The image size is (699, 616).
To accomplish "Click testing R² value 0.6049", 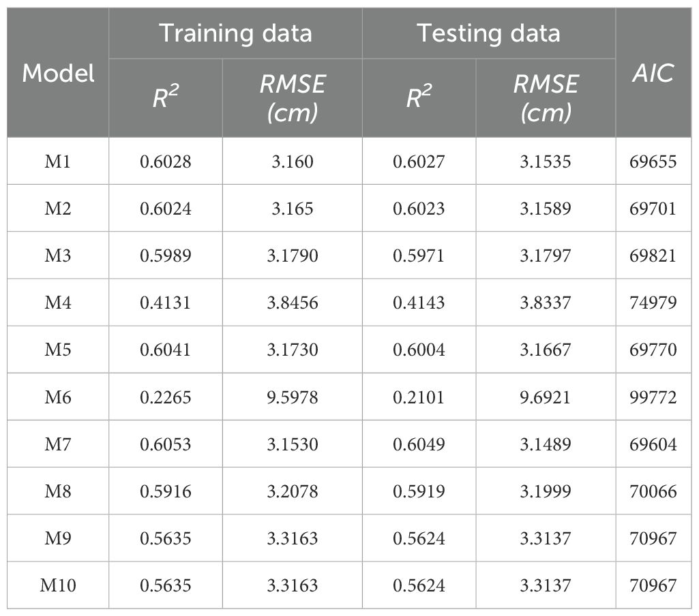I will point(419,444).
